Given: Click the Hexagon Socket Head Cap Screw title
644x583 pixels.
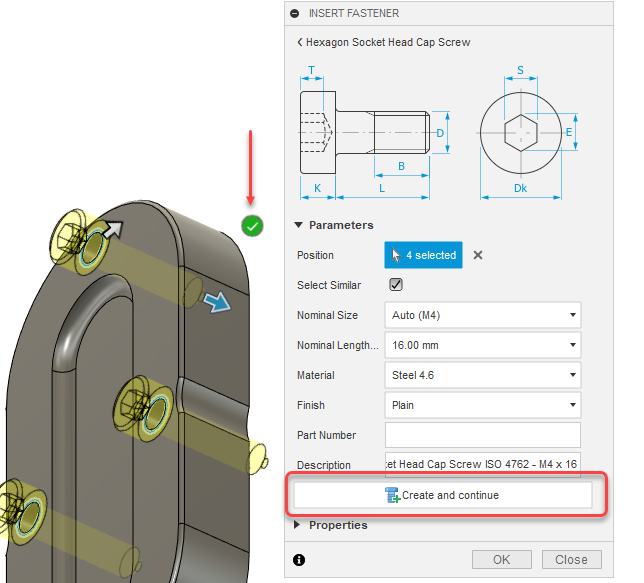Looking at the screenshot, I should 388,42.
